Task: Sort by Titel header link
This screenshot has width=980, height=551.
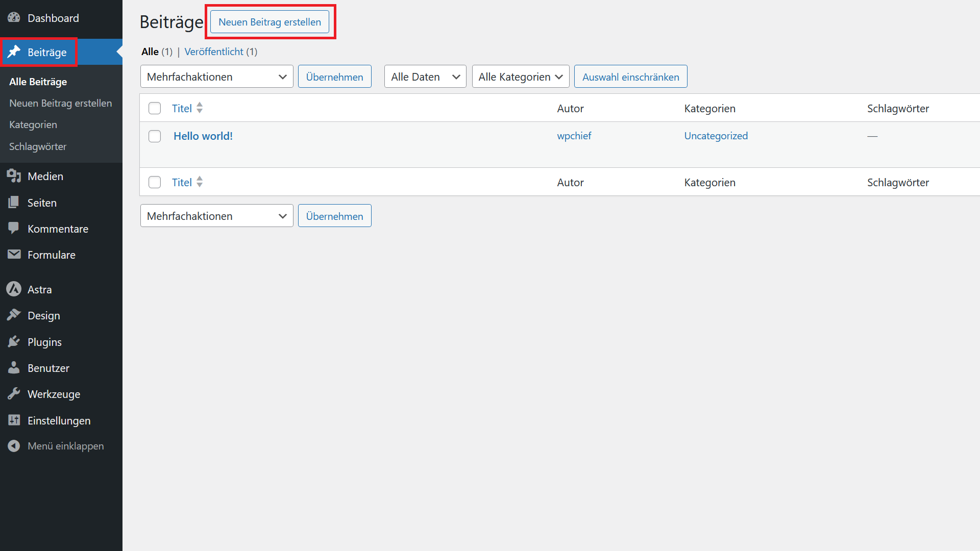Action: 182,108
